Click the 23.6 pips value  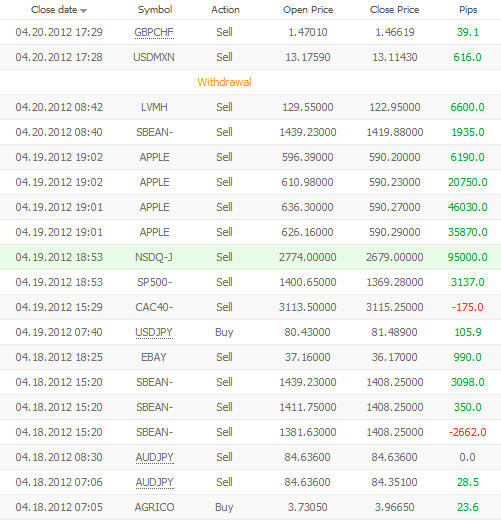point(468,507)
